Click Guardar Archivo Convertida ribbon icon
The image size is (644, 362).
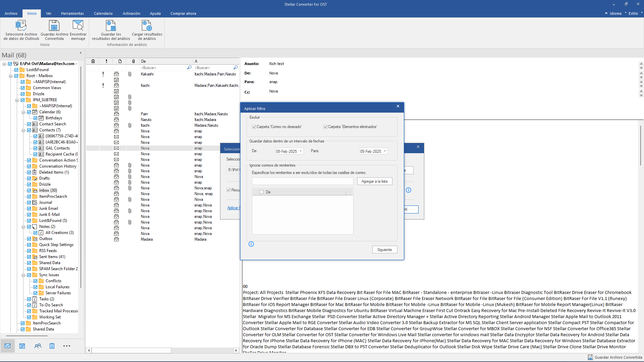(x=54, y=25)
